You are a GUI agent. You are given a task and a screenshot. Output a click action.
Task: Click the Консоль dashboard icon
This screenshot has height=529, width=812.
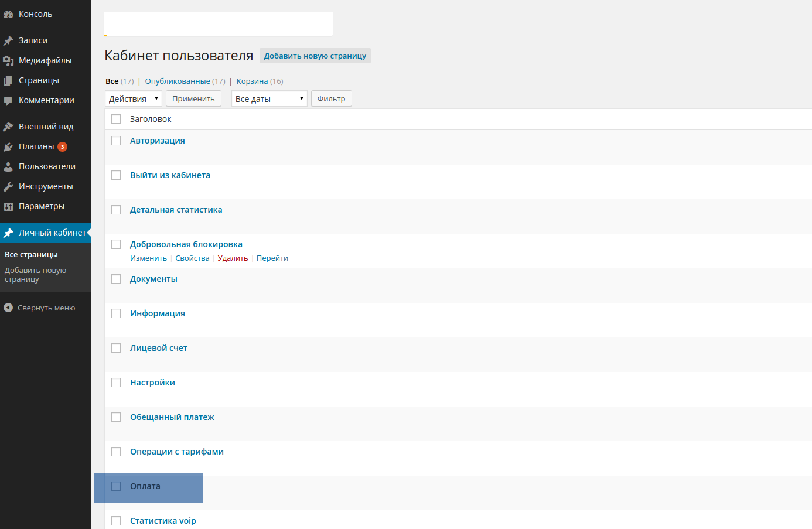pyautogui.click(x=8, y=15)
